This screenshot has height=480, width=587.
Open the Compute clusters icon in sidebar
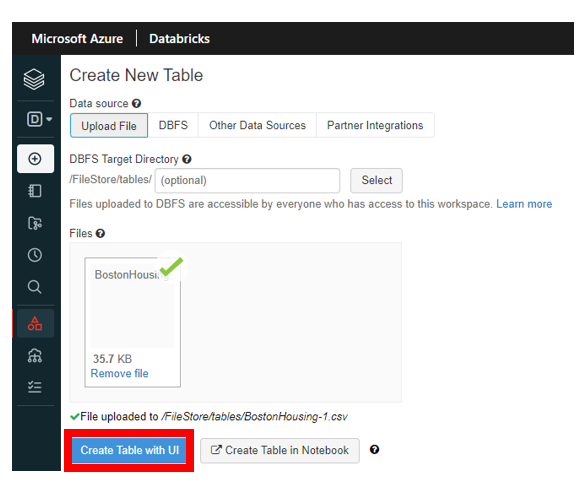(35, 356)
